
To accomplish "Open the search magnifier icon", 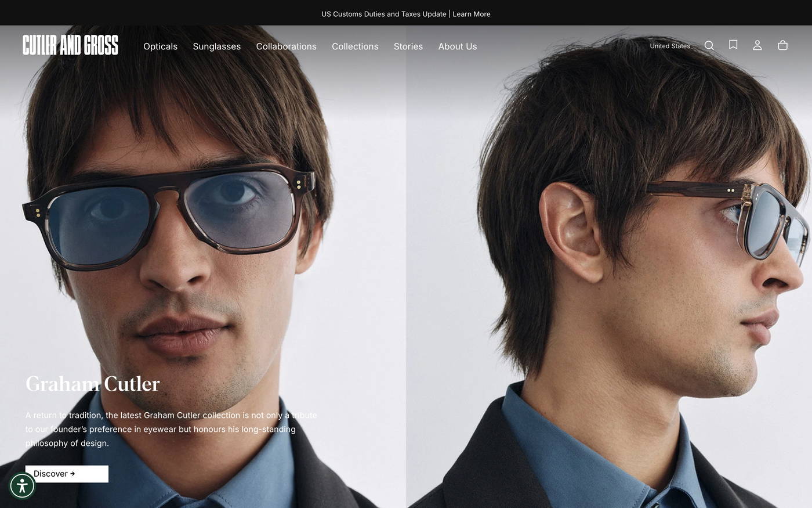I will [709, 45].
